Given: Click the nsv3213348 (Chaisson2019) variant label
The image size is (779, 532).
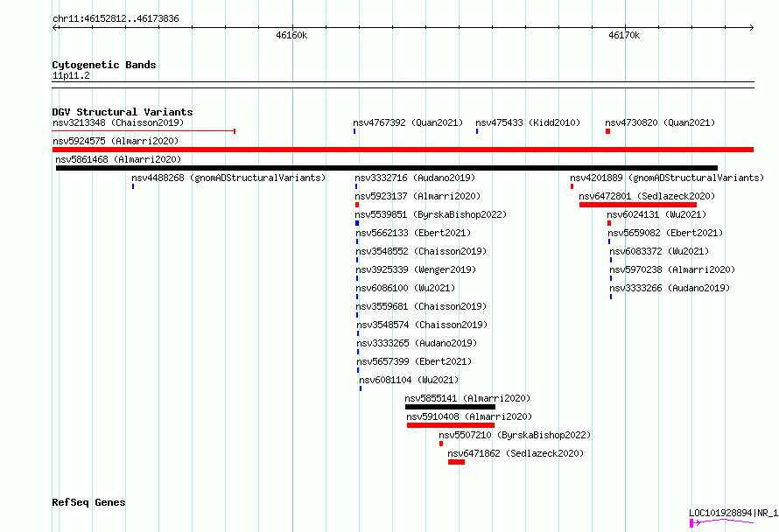Looking at the screenshot, I should [118, 122].
